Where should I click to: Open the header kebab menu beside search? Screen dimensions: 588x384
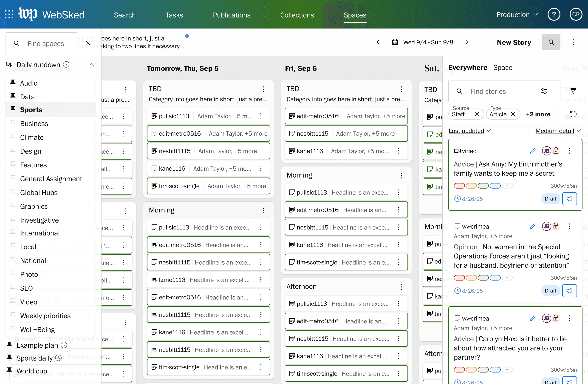[x=573, y=42]
